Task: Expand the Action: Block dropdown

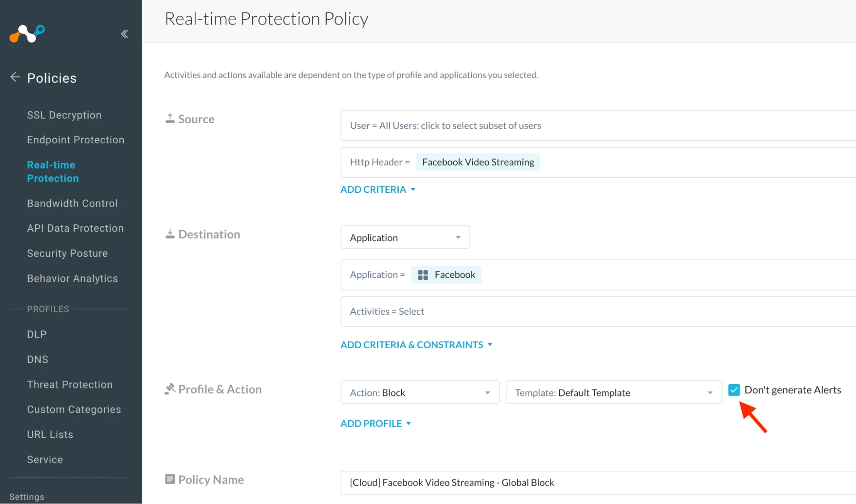Action: pos(420,392)
